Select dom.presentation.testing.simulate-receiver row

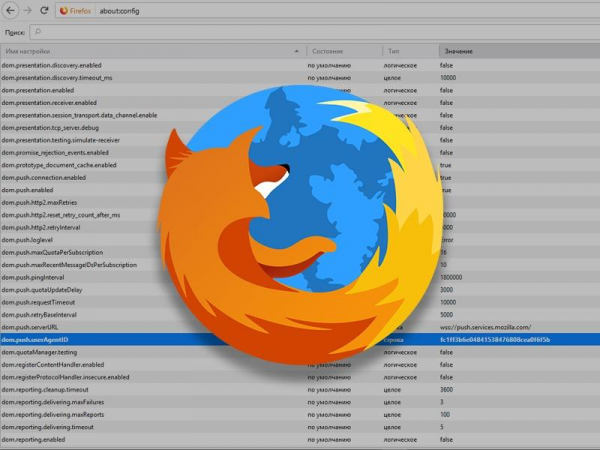click(x=300, y=140)
